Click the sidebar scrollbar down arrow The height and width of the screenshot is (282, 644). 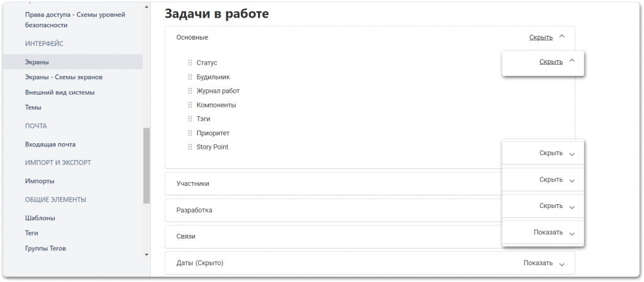[147, 254]
